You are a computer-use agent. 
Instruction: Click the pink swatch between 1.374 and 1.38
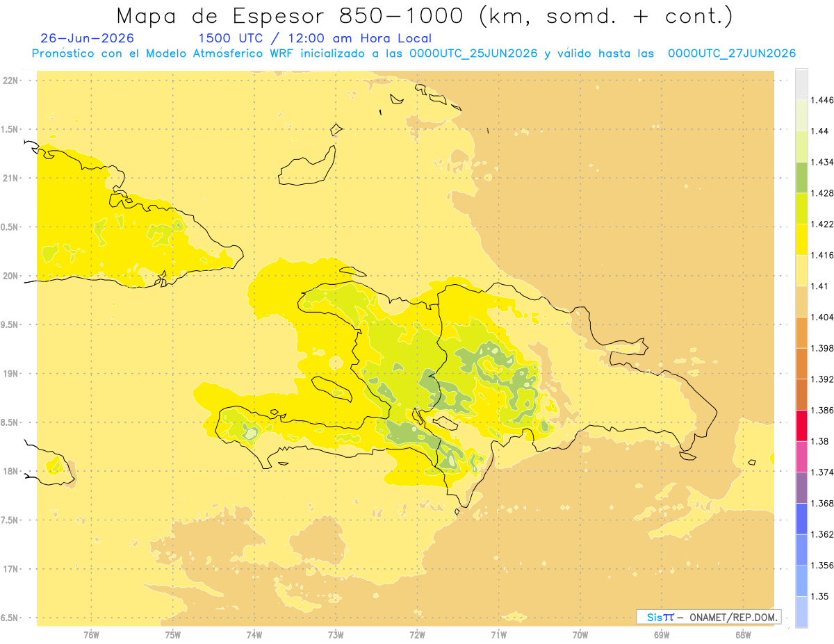click(801, 456)
